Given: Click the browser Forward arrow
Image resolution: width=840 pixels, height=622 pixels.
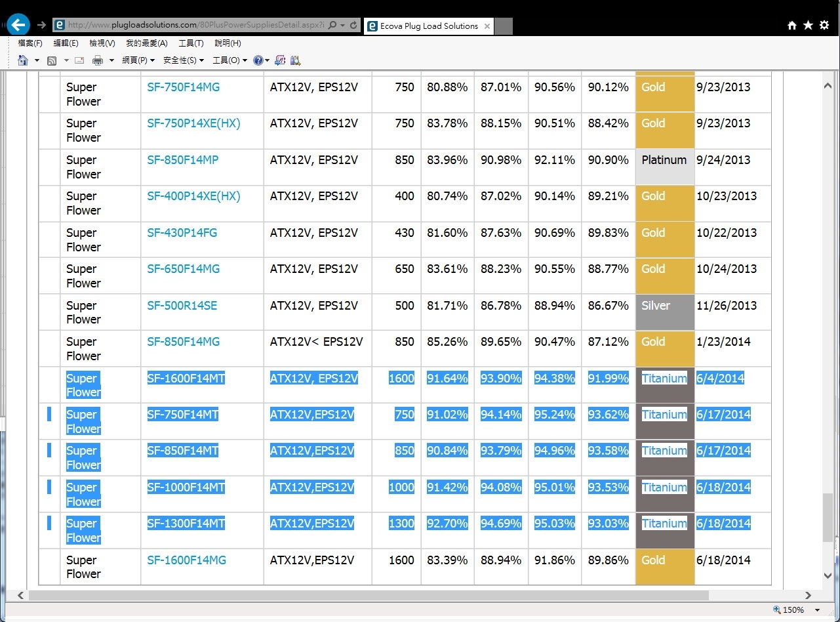Looking at the screenshot, I should pos(41,25).
